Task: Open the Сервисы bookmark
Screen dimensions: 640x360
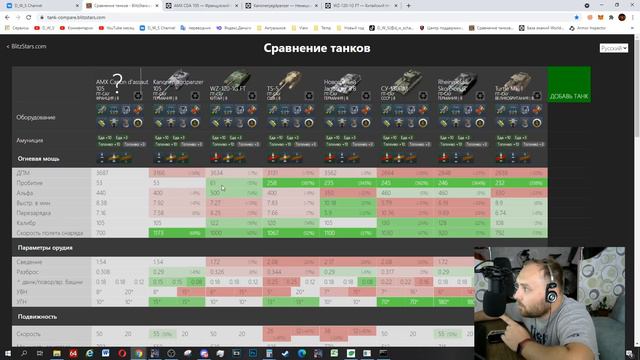Action: (x=17, y=28)
